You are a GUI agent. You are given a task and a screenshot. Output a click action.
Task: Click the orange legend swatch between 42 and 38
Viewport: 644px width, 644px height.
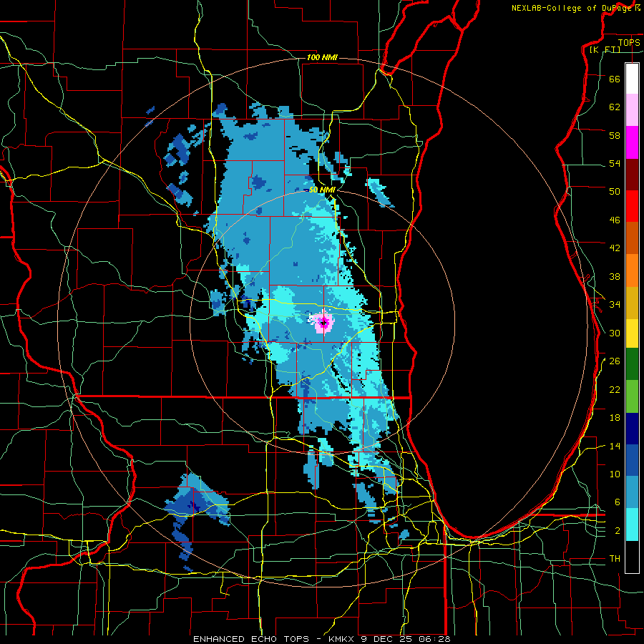(632, 270)
